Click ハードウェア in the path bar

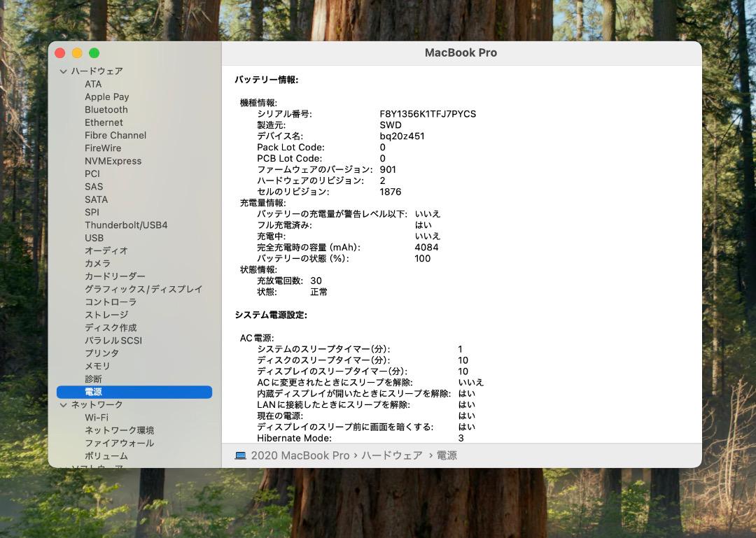click(391, 455)
